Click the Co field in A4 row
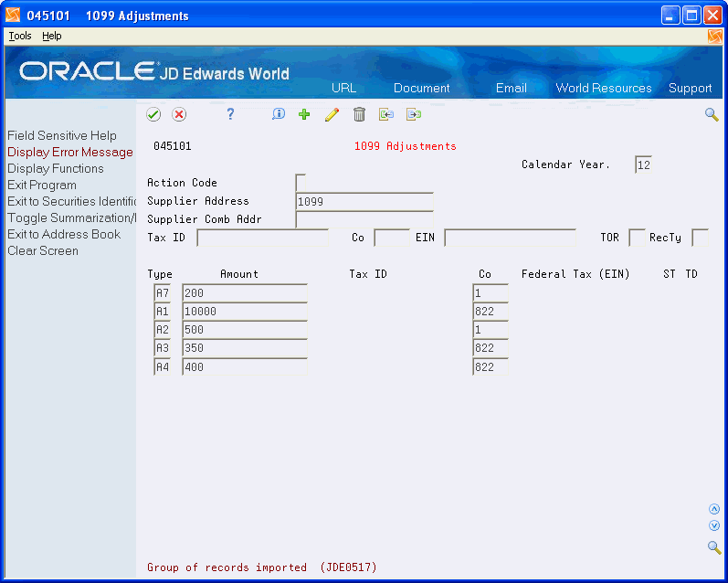Screen dimensions: 728x583 (491, 367)
